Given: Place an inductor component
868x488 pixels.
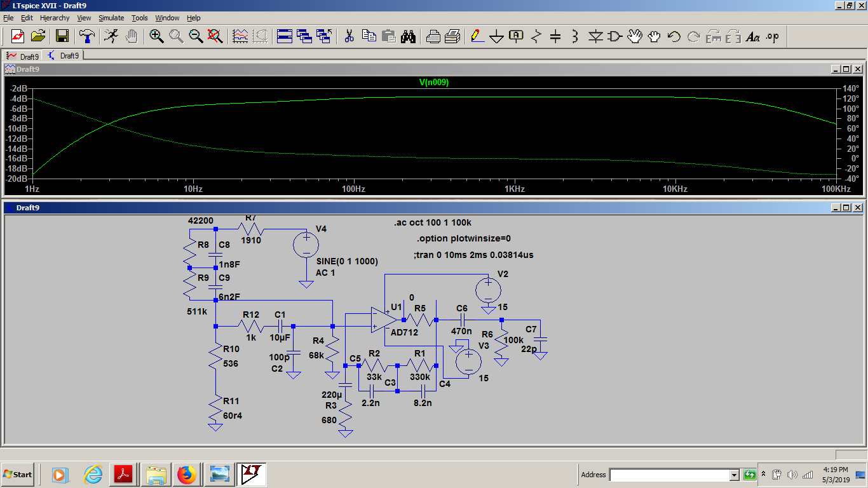Looking at the screenshot, I should click(x=575, y=36).
